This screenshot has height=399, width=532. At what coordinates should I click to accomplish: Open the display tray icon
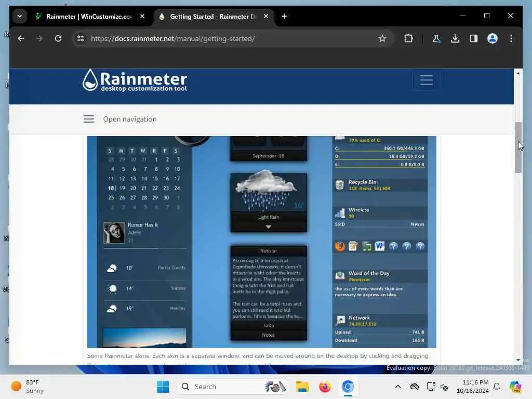coord(431,387)
